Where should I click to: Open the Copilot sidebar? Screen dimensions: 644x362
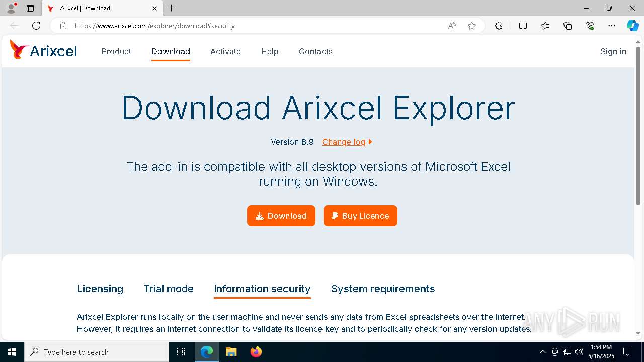632,26
